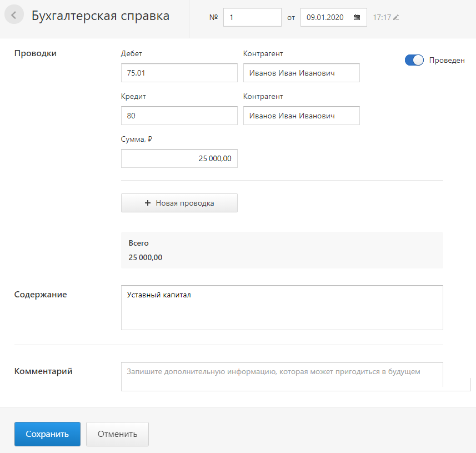Click the time label 17:17
Image resolution: width=476 pixels, height=453 pixels.
(382, 17)
